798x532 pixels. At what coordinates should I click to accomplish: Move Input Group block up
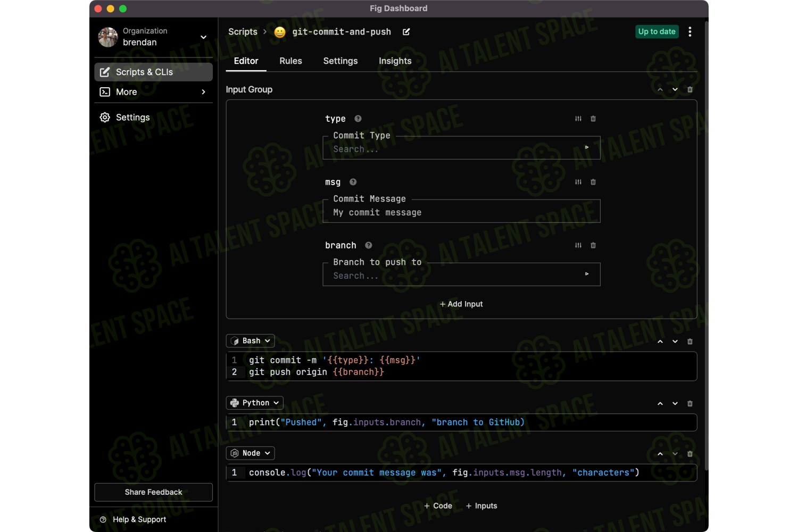coord(660,89)
